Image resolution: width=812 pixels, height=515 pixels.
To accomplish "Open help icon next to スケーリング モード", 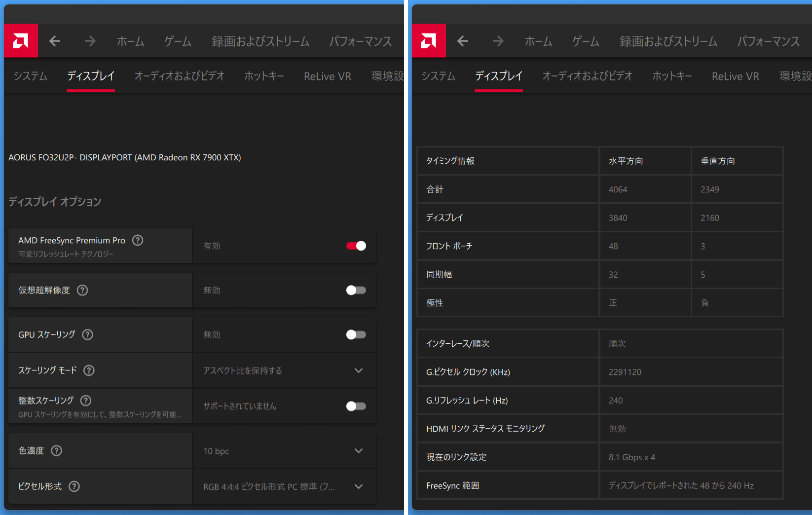I will [89, 370].
